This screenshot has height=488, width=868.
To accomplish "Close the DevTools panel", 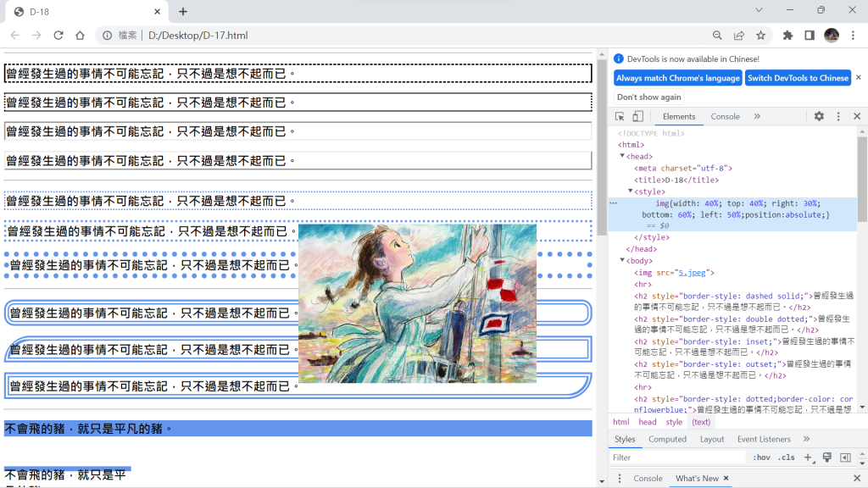I will 857,116.
